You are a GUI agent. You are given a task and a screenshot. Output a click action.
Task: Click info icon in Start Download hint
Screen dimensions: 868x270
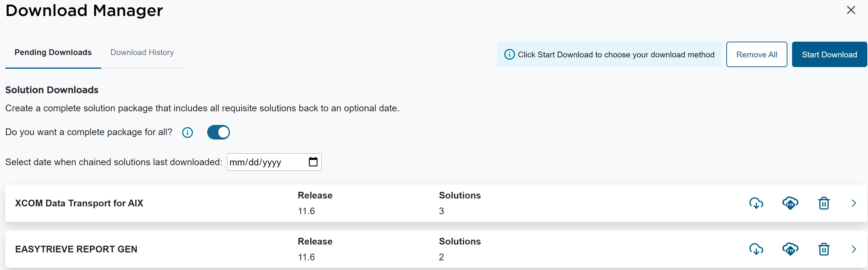[509, 55]
